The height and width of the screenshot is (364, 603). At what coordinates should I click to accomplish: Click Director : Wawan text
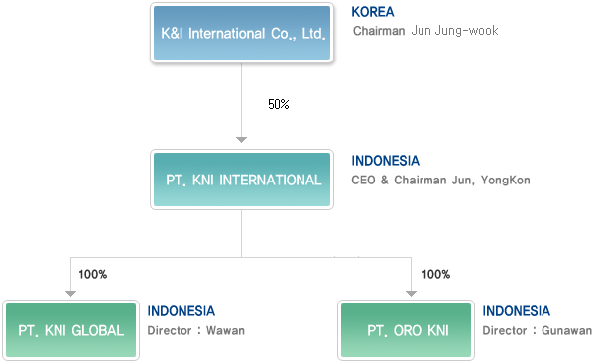coord(195,330)
